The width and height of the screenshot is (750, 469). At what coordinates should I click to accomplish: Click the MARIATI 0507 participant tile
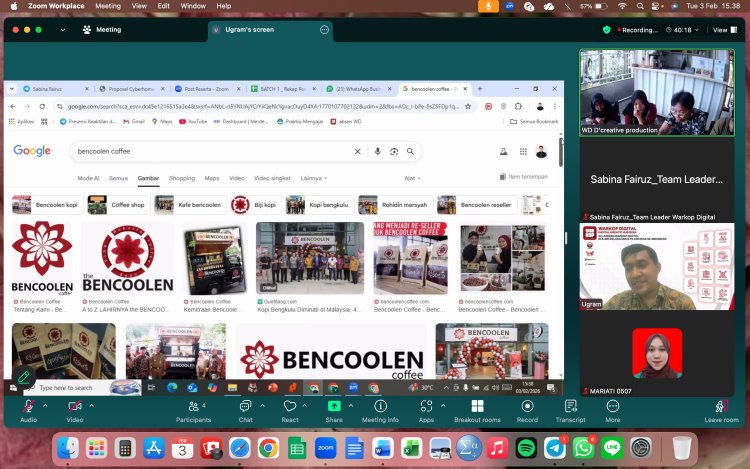[657, 353]
